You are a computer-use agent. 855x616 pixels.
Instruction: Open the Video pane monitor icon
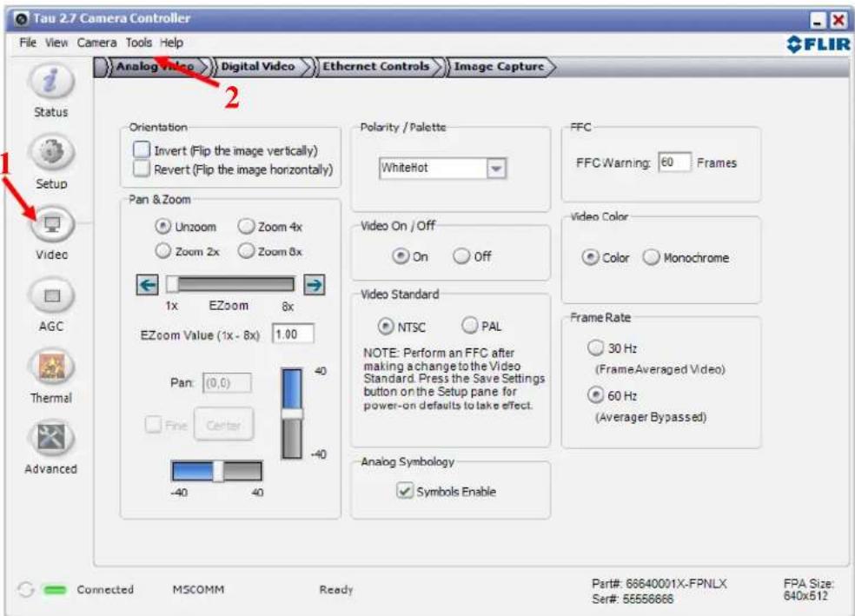pos(52,224)
